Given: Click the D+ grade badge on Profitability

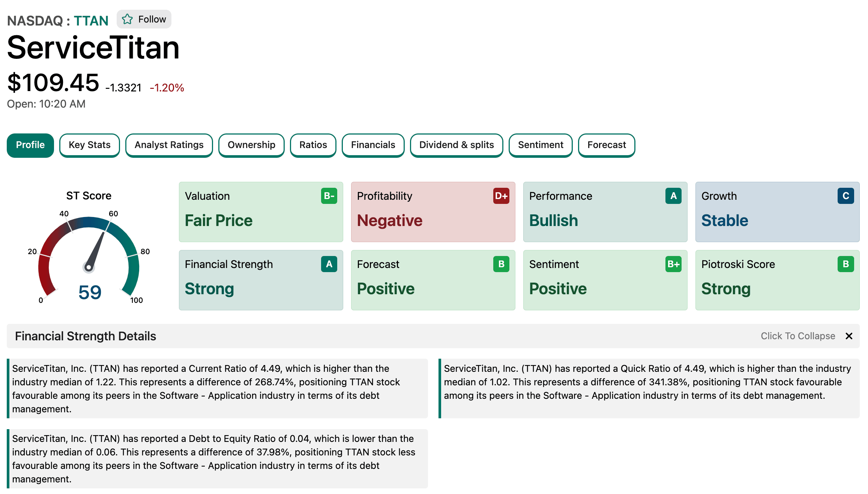Looking at the screenshot, I should [501, 196].
